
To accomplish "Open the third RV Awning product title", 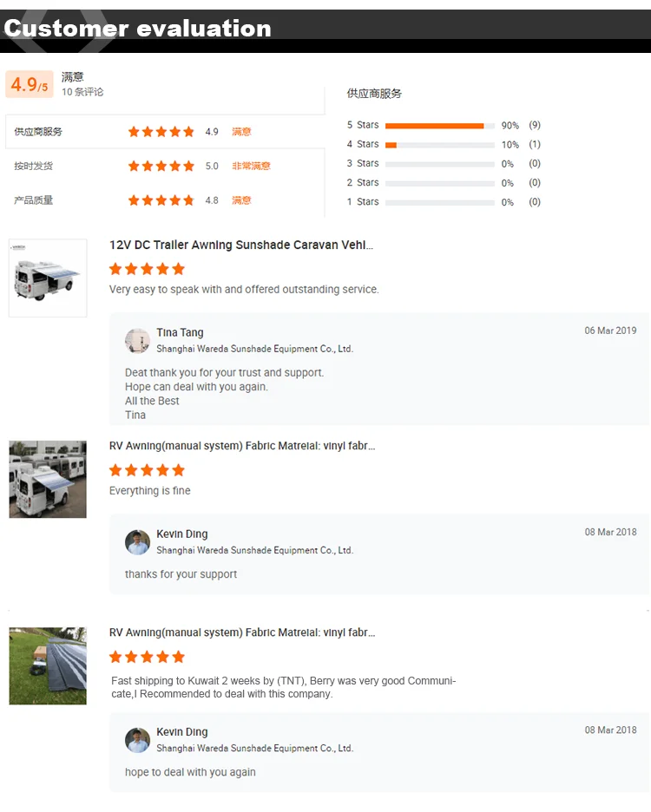I will pyautogui.click(x=242, y=633).
